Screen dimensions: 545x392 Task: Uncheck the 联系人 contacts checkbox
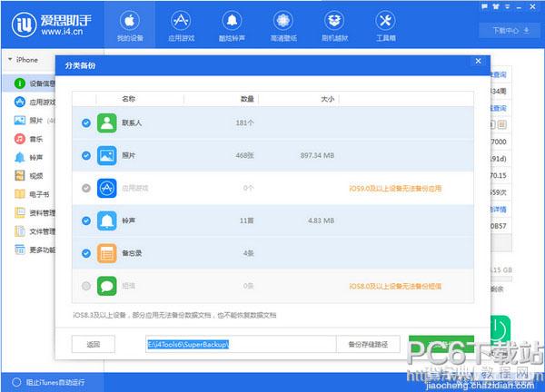pyautogui.click(x=86, y=122)
